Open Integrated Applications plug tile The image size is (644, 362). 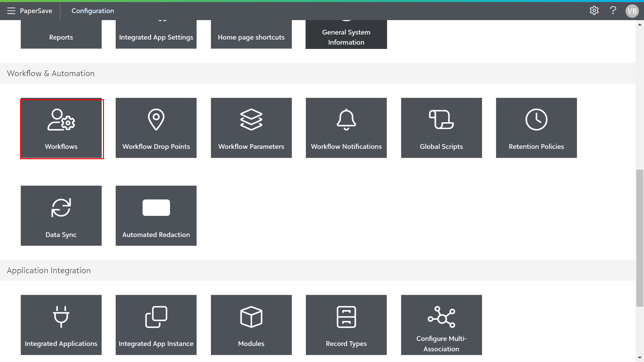(x=61, y=325)
